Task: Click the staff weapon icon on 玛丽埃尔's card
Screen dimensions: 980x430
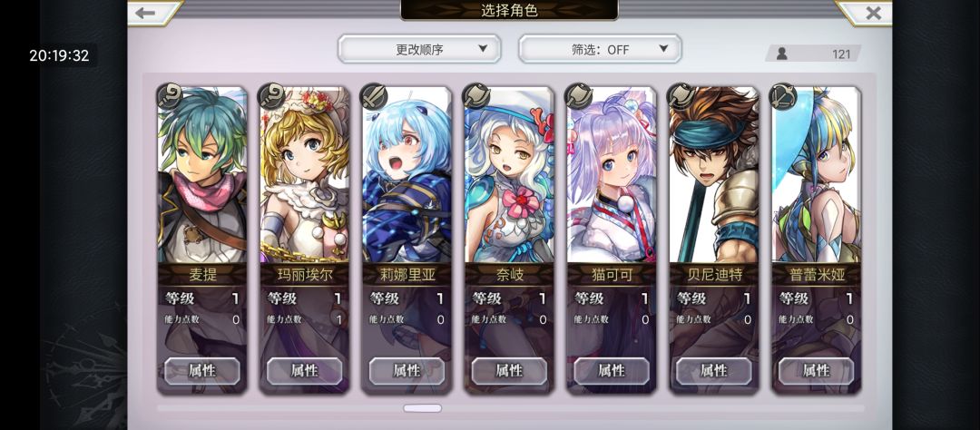Action: (x=272, y=97)
